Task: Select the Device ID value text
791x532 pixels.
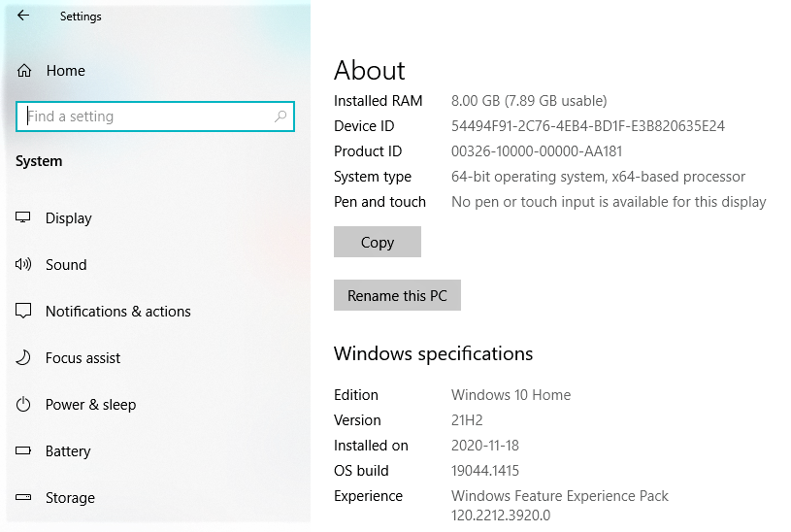Action: (588, 125)
